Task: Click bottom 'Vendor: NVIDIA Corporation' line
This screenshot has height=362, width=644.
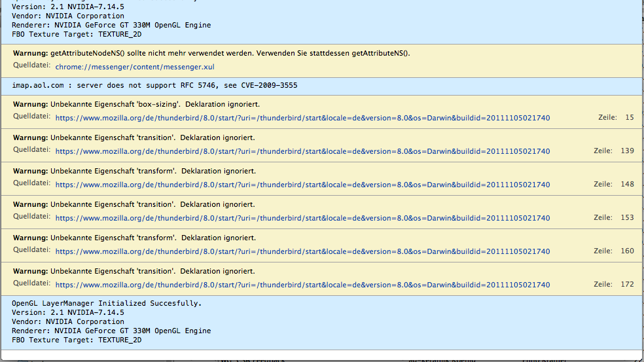Action: (68, 321)
